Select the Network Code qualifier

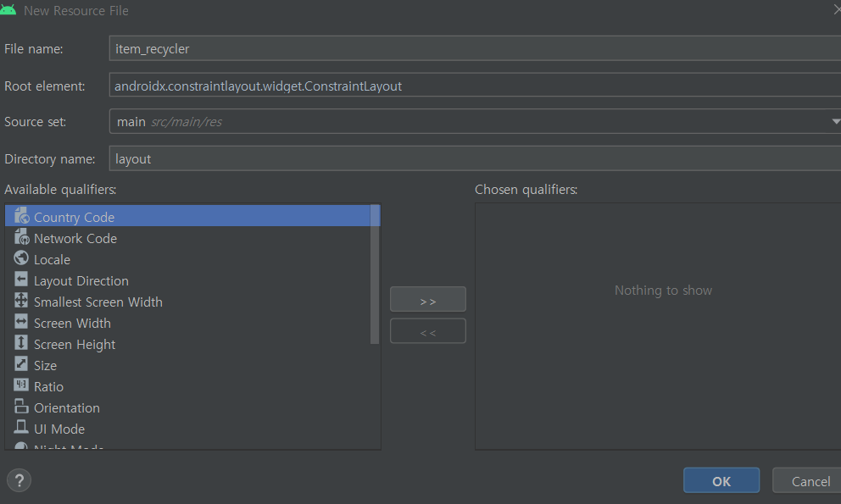[187, 238]
